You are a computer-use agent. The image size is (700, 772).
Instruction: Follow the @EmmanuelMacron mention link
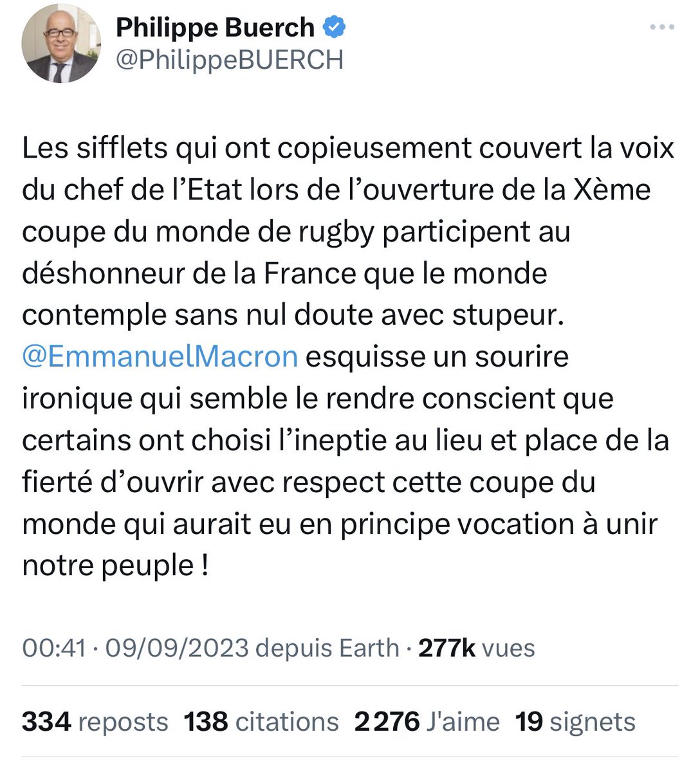point(160,356)
